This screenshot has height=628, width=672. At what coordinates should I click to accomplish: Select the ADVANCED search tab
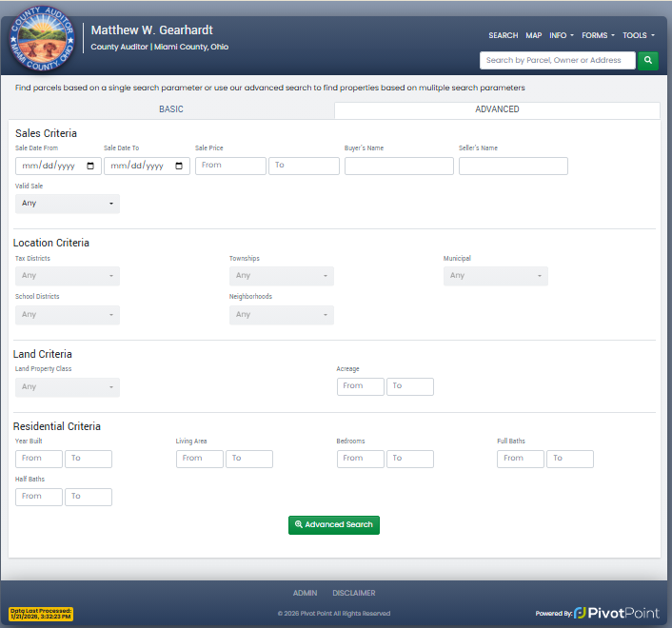(497, 109)
